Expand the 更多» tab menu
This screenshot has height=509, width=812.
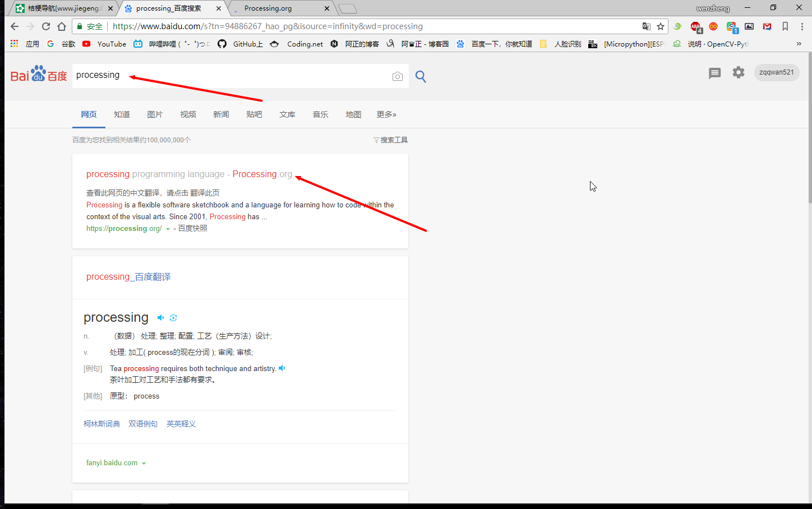386,114
